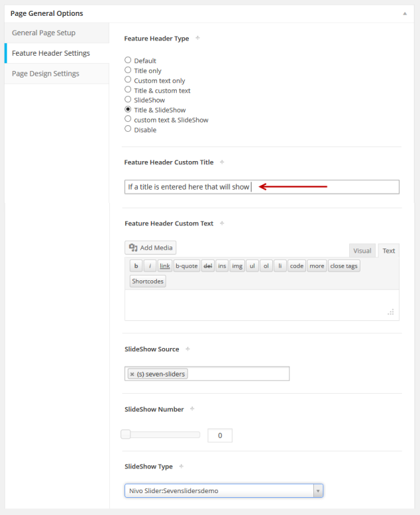Choose the Title only radio option
Screen dimensions: 420x515
pyautogui.click(x=128, y=70)
